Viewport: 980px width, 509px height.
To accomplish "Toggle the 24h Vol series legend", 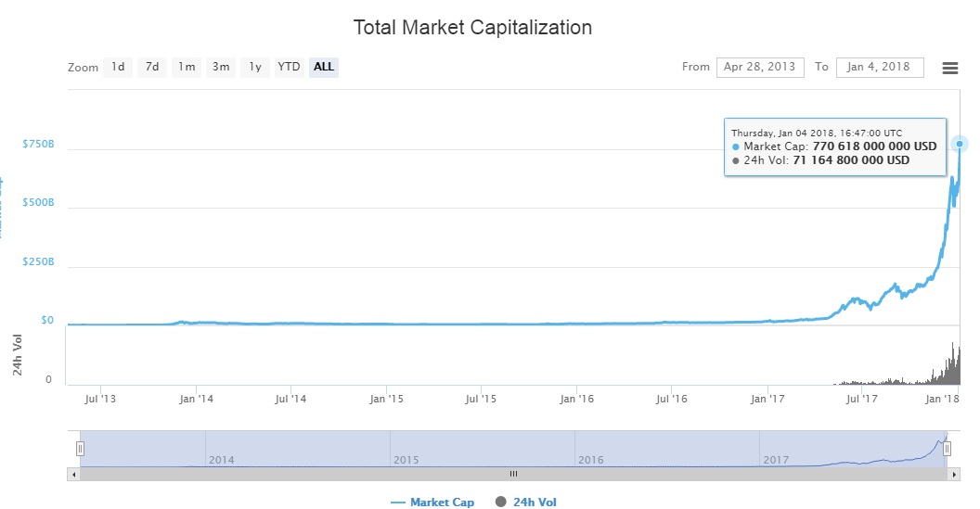I will click(x=526, y=503).
